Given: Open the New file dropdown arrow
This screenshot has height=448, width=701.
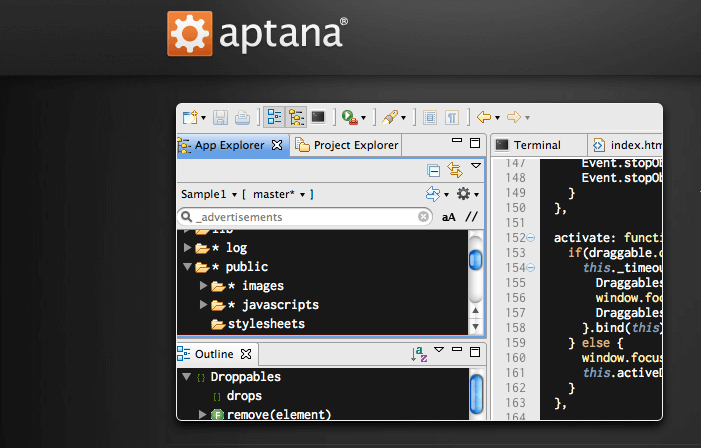Looking at the screenshot, I should point(204,118).
